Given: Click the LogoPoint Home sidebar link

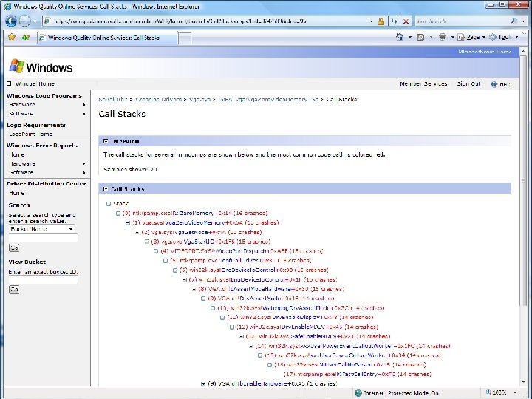Looking at the screenshot, I should point(31,134).
